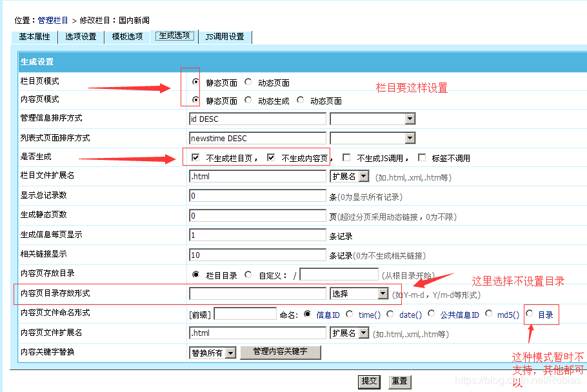Select 静态页面 for 内容页模式
Viewport: 587px width, 392px height.
pos(195,99)
